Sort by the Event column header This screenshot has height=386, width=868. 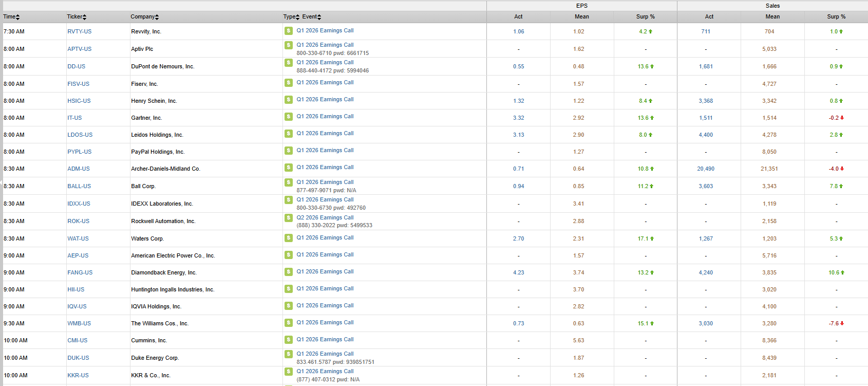tap(312, 17)
